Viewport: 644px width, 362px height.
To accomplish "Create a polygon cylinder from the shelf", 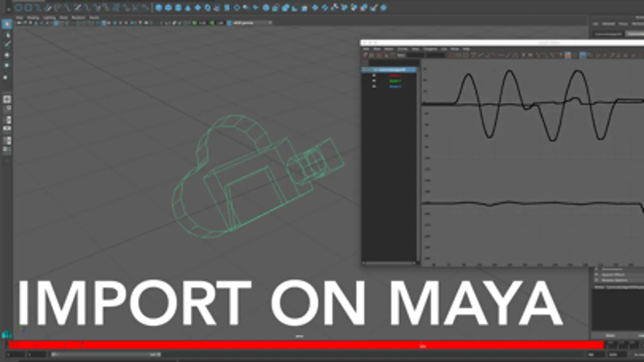I will coord(178,7).
